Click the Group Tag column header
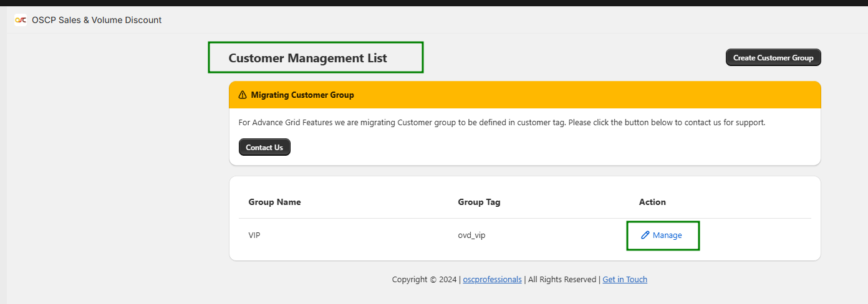Screen dimensions: 868x304 click(x=479, y=202)
